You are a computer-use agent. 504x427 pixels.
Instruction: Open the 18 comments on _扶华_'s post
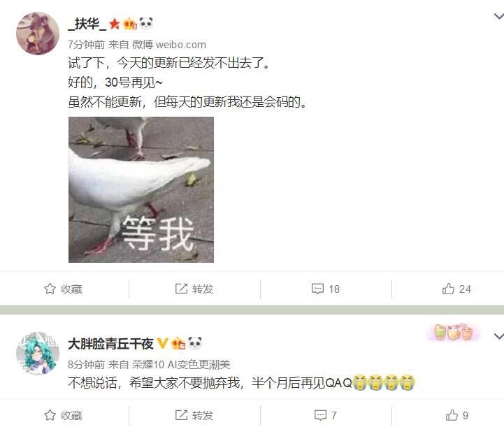[x=326, y=289]
